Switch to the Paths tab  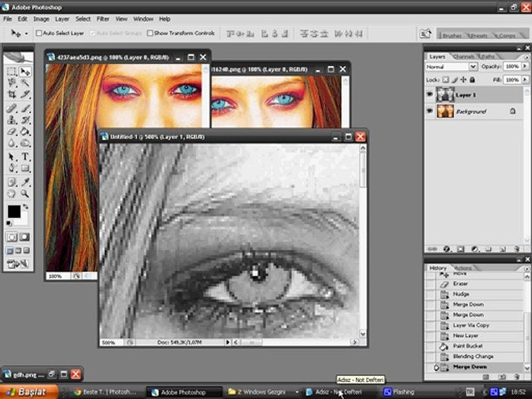click(487, 57)
